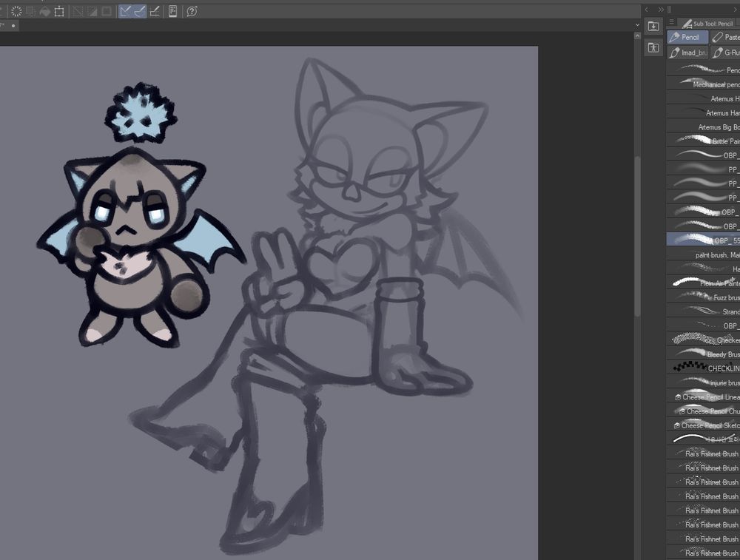Select the Cheese Pencil Chu brush
The width and height of the screenshot is (740, 560).
point(703,411)
